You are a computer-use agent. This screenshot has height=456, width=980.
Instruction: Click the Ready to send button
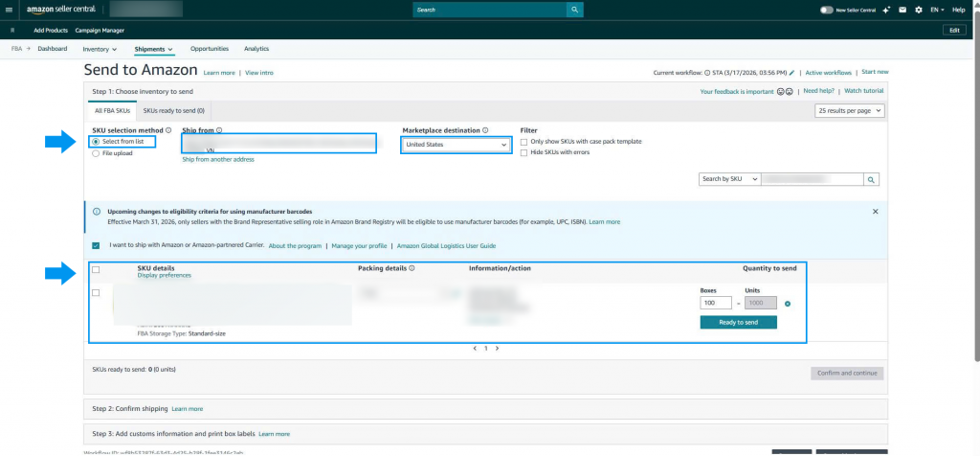coord(738,323)
